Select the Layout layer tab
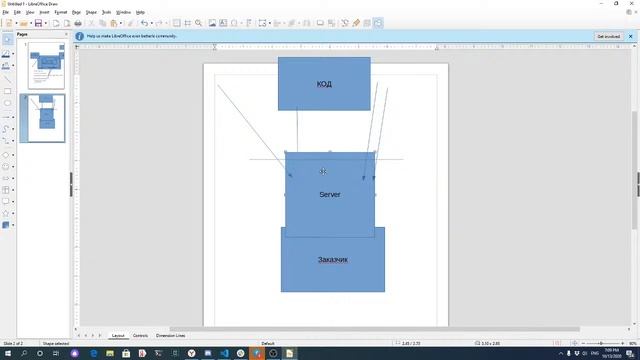The image size is (640, 360). coord(118,336)
